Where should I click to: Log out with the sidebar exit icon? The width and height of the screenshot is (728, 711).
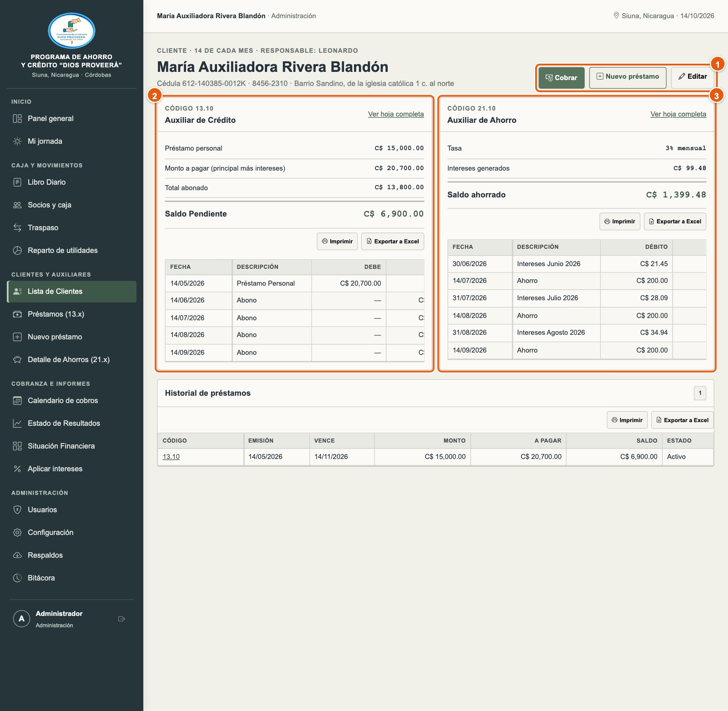121,619
